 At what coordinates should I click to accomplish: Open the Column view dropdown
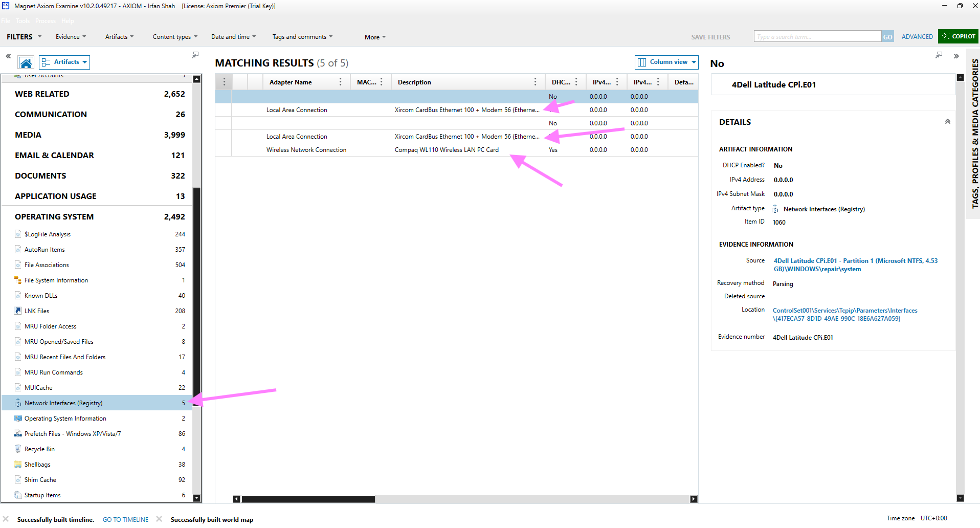tap(666, 62)
